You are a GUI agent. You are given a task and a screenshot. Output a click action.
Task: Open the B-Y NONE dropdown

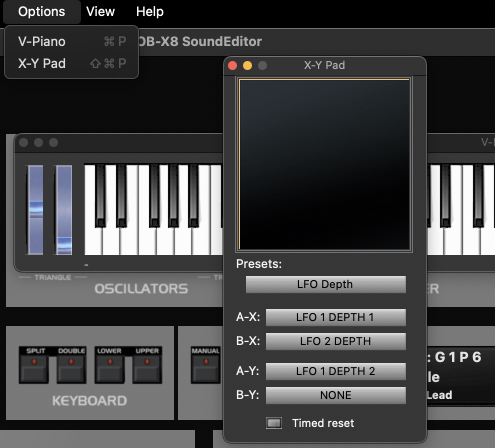pyautogui.click(x=336, y=395)
